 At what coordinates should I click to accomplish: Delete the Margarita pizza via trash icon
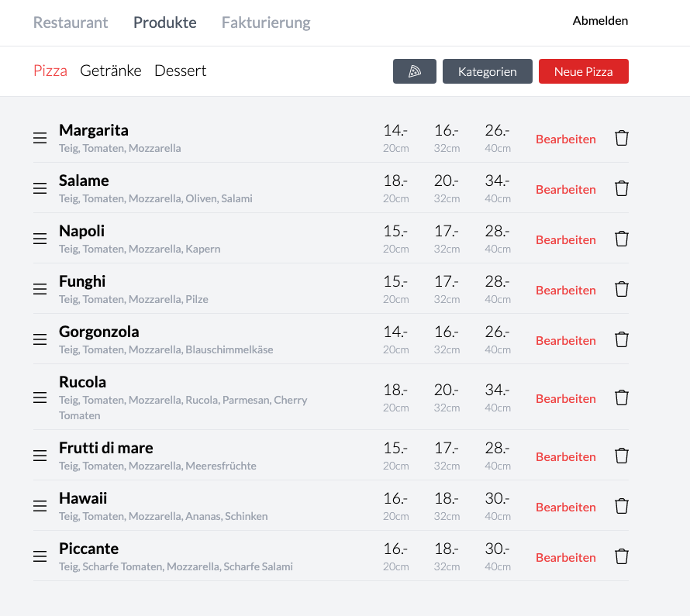(x=621, y=138)
